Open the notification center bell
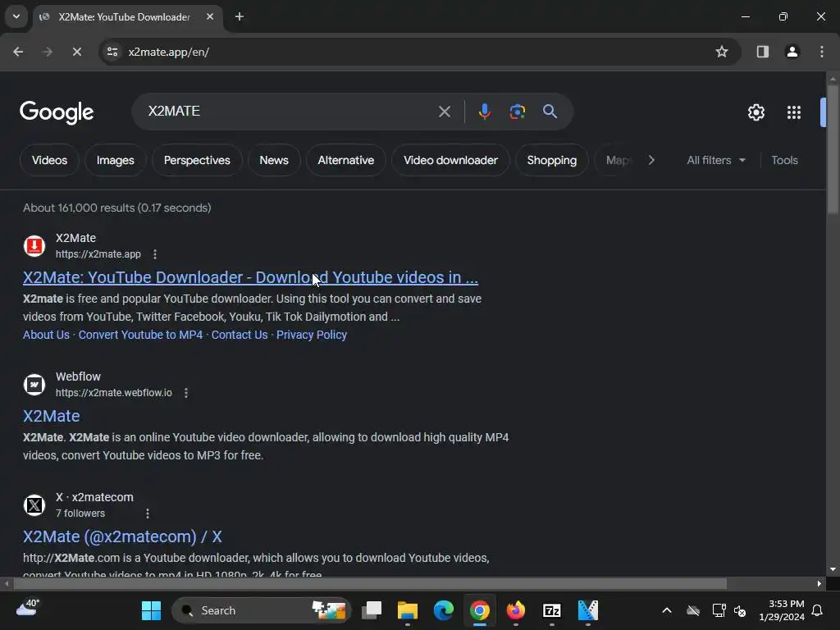840x630 pixels. 818,610
